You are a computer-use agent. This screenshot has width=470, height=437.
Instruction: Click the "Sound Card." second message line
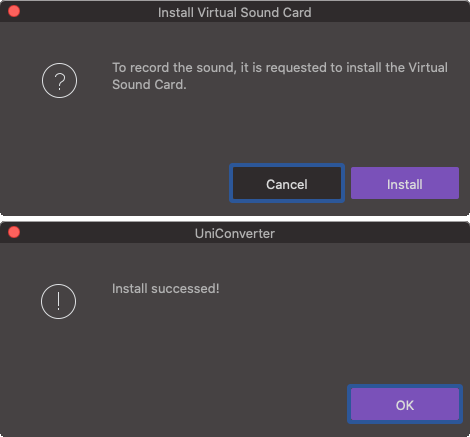pos(149,85)
